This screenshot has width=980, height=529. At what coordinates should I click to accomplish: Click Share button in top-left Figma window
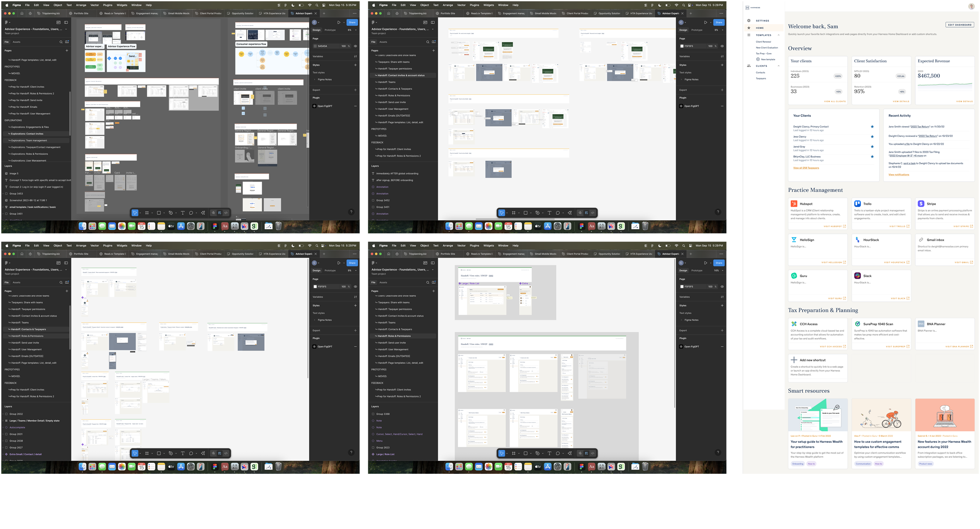tap(352, 22)
